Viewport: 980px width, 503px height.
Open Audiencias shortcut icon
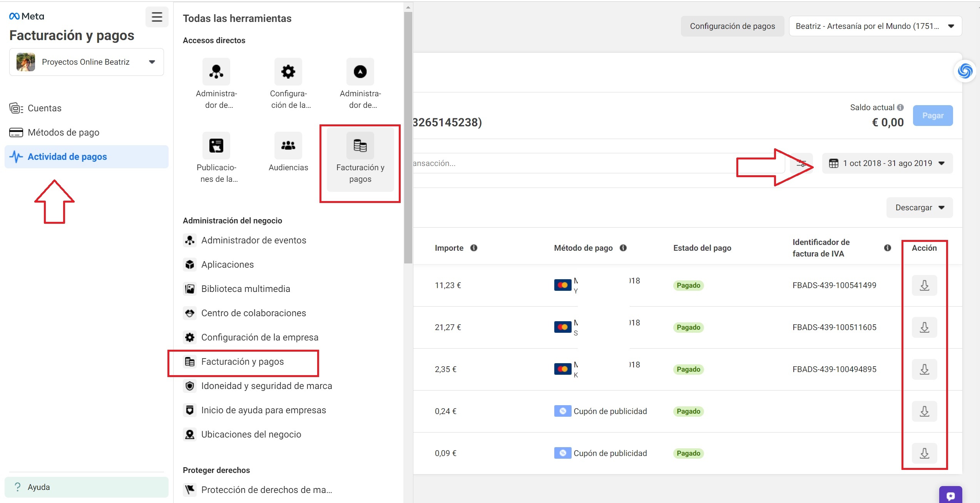pyautogui.click(x=288, y=146)
